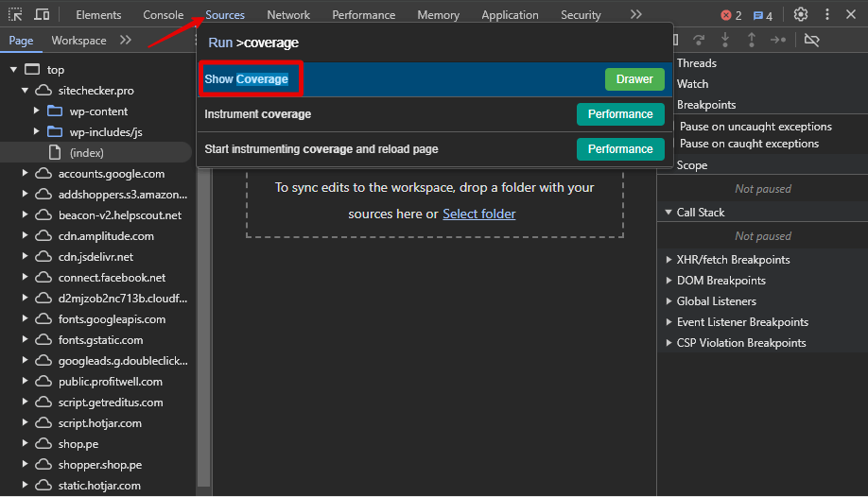Expand XHR/fetch Breakpoints section
The height and width of the screenshot is (497, 868).
point(668,260)
